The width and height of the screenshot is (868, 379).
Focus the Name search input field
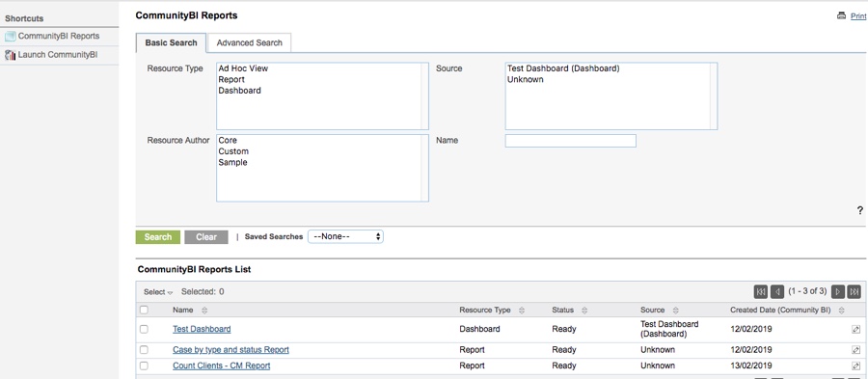click(x=571, y=141)
